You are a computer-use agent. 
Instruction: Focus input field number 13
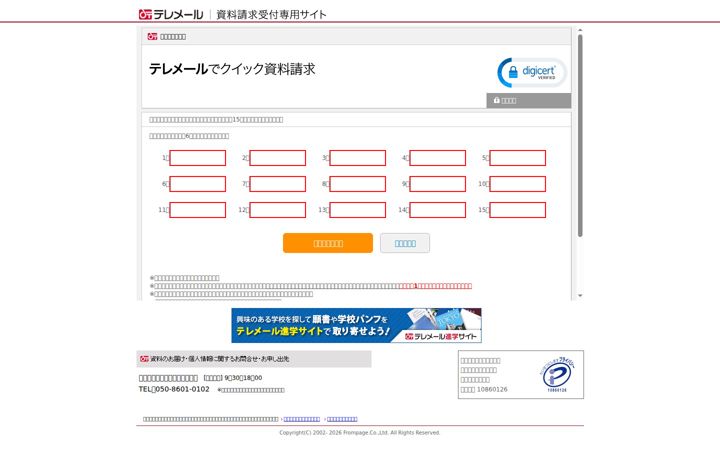357,210
